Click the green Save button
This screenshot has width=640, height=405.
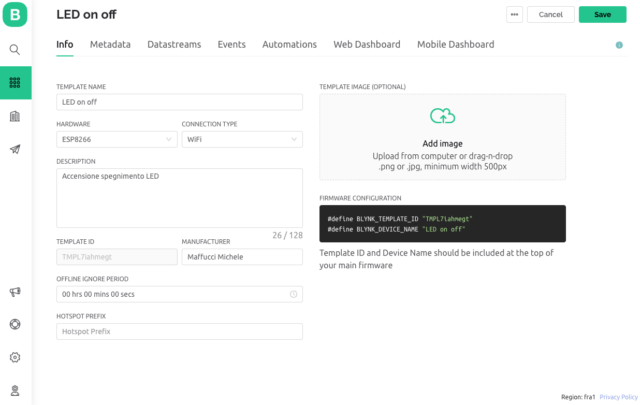click(602, 15)
